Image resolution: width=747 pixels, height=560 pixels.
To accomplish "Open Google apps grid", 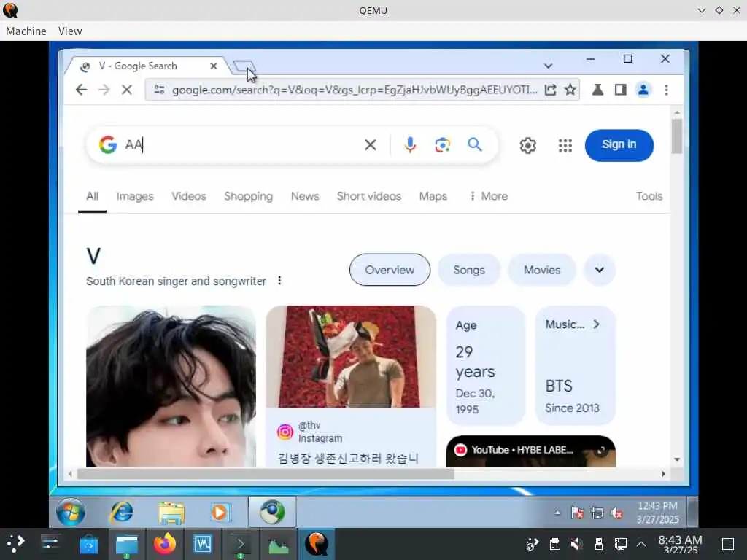I will click(565, 145).
